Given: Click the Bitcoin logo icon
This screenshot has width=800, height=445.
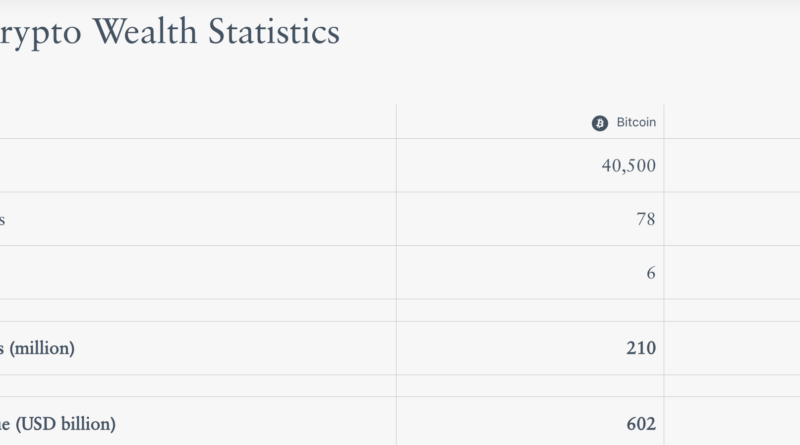Looking at the screenshot, I should click(x=600, y=123).
